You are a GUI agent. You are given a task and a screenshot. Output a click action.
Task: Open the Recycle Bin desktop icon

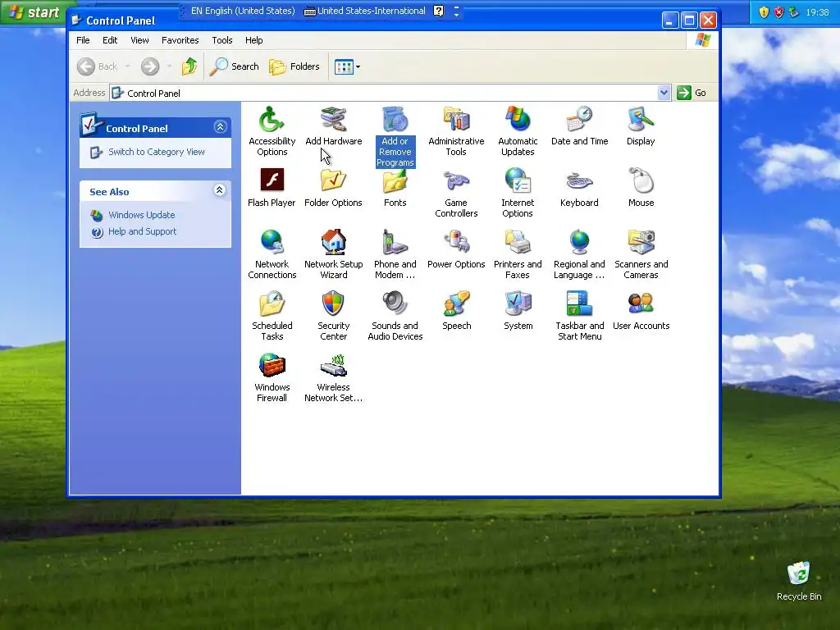coord(799,582)
